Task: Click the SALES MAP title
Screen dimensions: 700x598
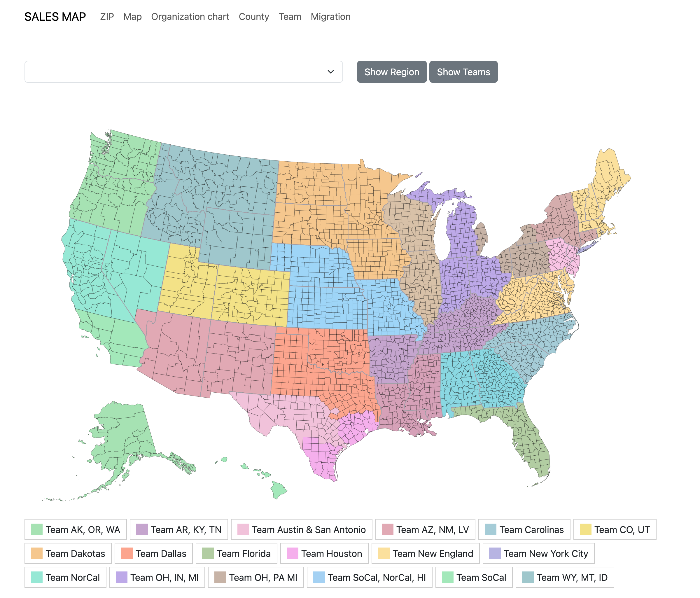Action: tap(55, 16)
